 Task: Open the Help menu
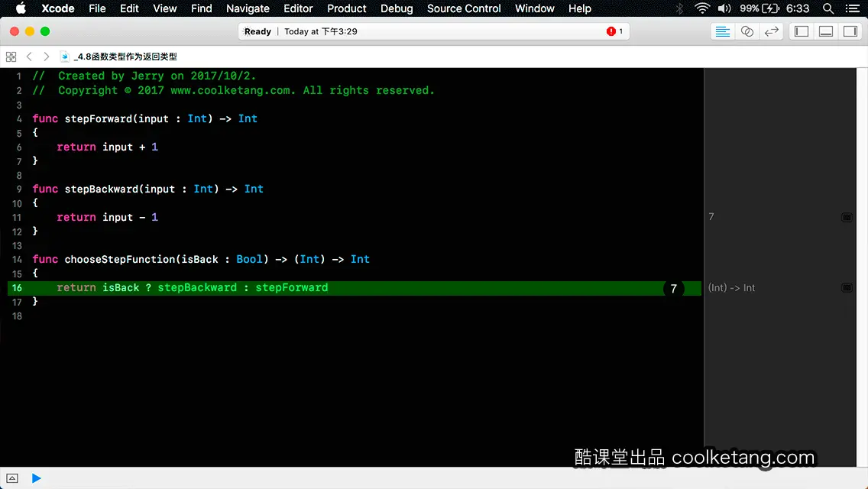tap(580, 8)
